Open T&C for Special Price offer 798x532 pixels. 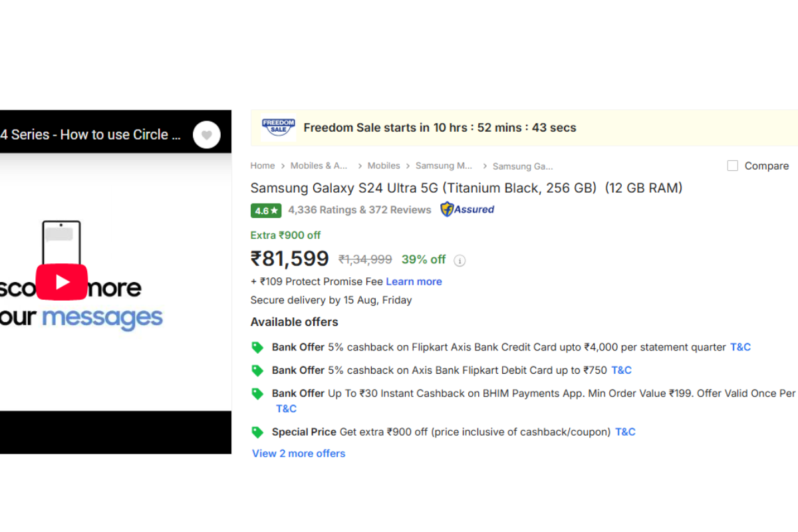[x=625, y=432]
